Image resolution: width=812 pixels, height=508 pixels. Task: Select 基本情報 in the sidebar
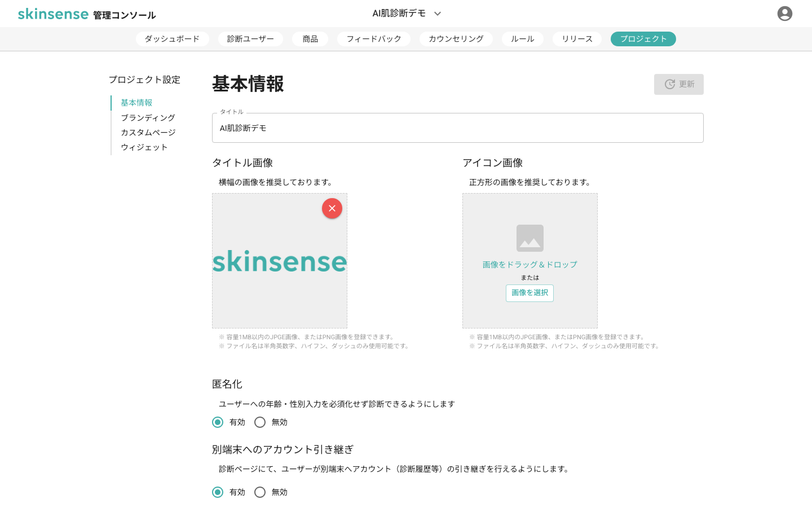tap(136, 103)
